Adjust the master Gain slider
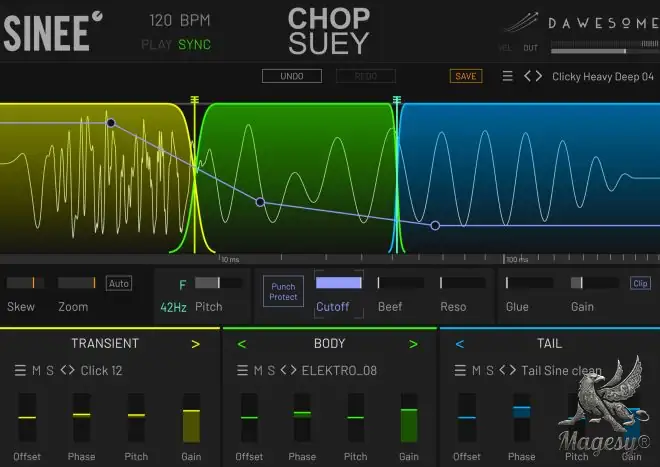Viewport: 660px width, 467px height. pos(595,283)
